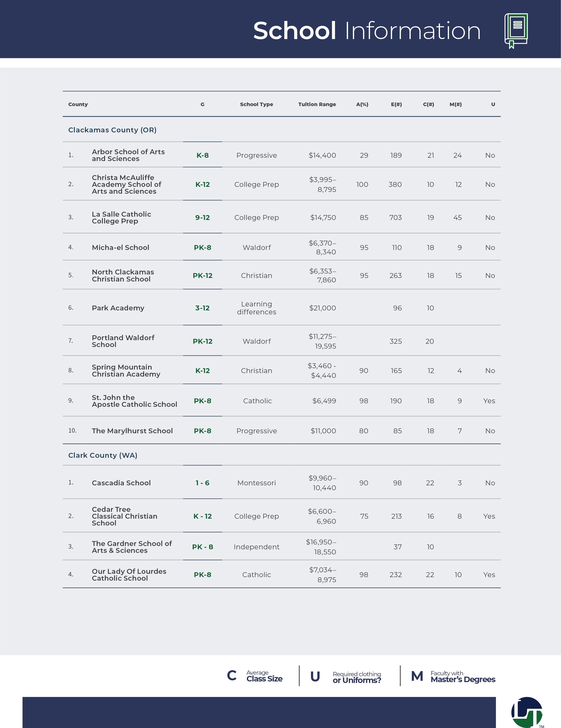Select the School Type column header

[x=256, y=104]
